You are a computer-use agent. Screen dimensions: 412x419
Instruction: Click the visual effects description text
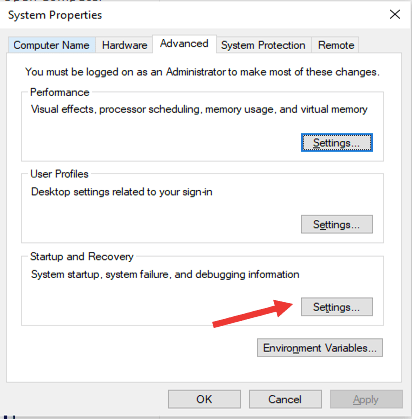199,109
